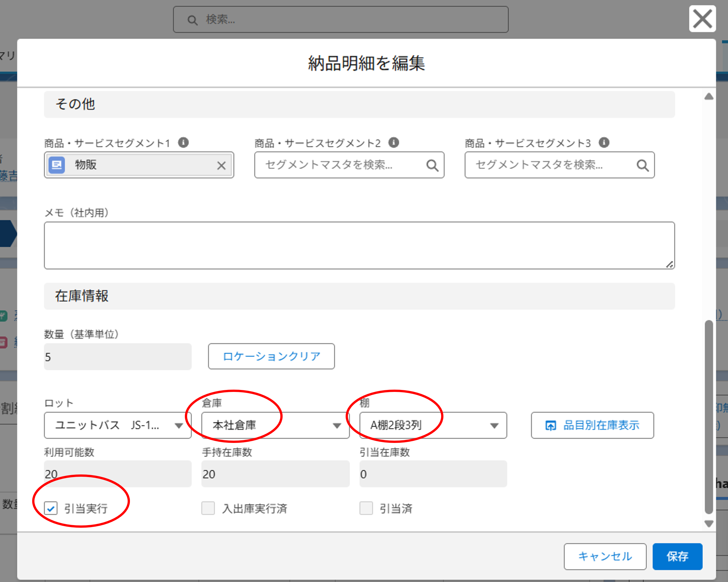
Task: Open the 棚 dropdown showing A棚2段3列
Action: 433,425
